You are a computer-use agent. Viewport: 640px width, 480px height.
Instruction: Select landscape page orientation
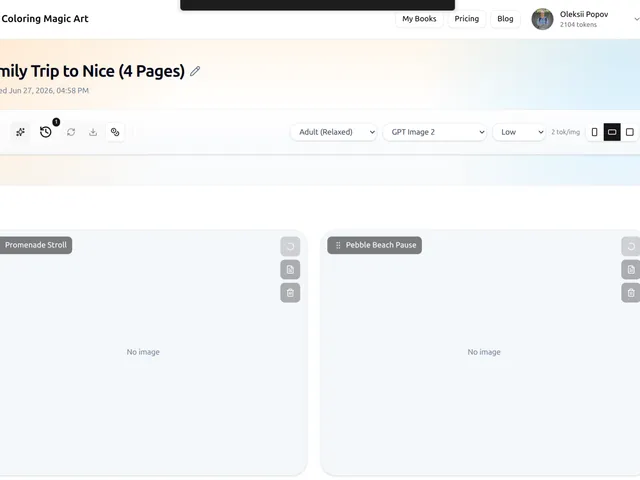[x=612, y=132]
